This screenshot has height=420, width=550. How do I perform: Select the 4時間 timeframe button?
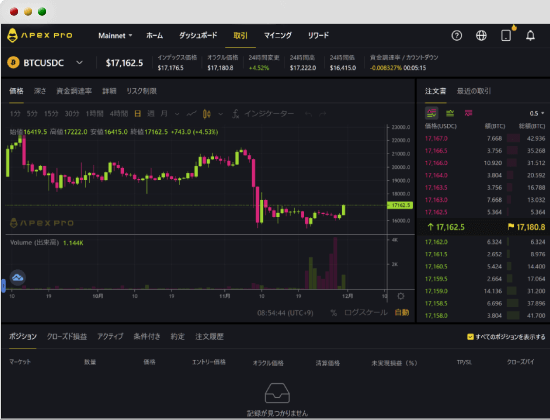(x=119, y=114)
